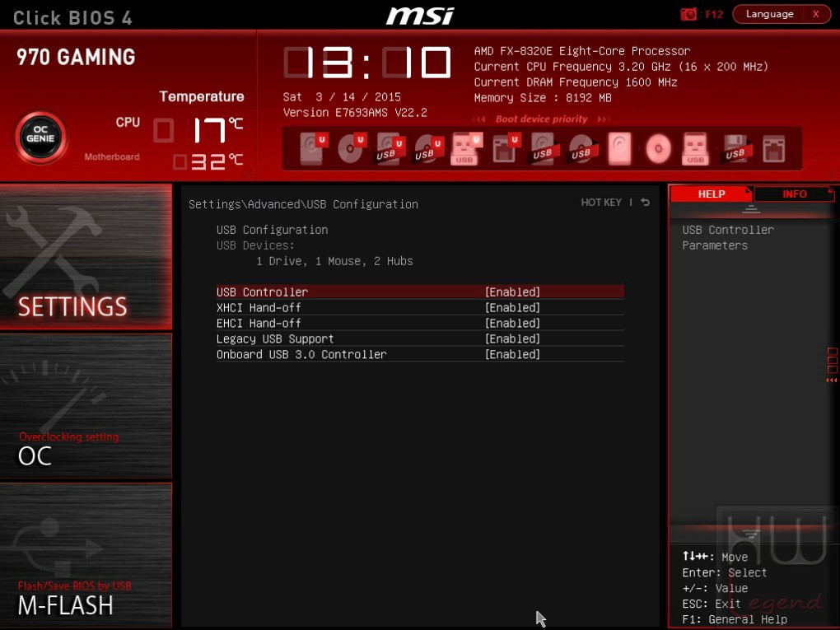
Task: Collapse the help panel using the handle icon
Action: pos(751,209)
